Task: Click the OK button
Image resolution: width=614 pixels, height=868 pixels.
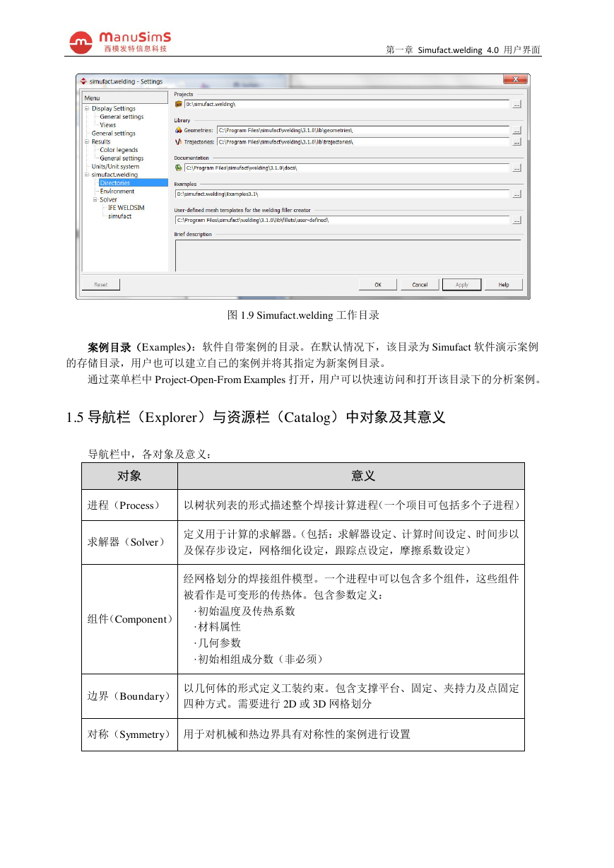Action: [x=378, y=284]
